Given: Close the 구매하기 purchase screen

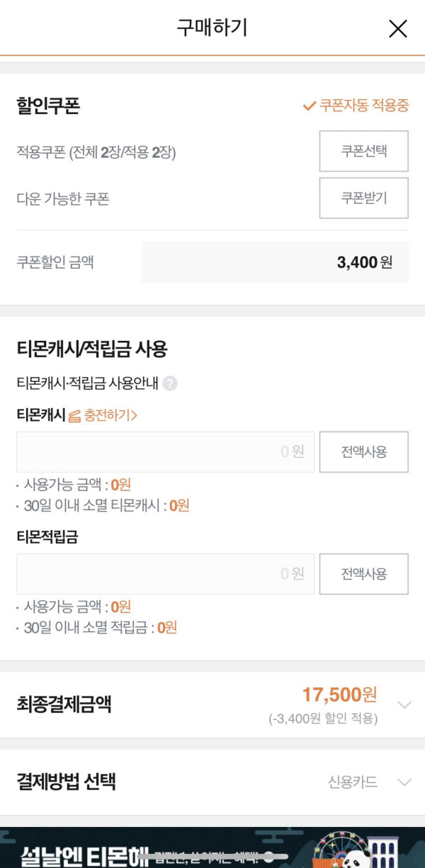Looking at the screenshot, I should coord(398,28).
